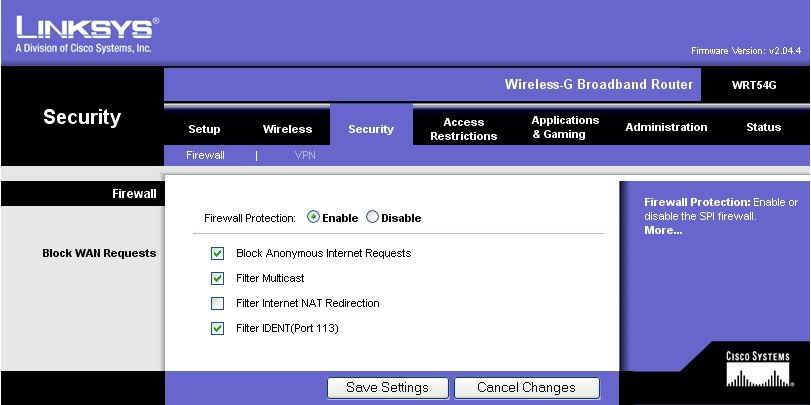Open the Setup tab
The image size is (811, 405).
tap(204, 129)
